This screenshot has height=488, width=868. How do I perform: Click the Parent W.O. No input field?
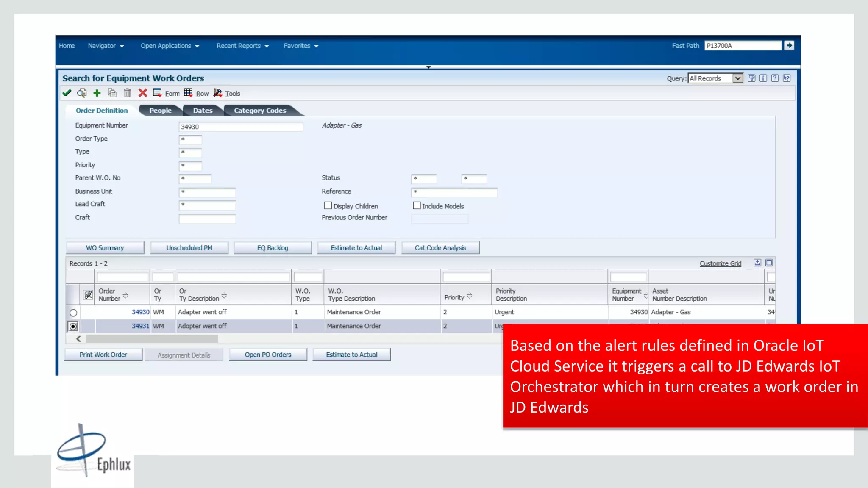(x=195, y=179)
